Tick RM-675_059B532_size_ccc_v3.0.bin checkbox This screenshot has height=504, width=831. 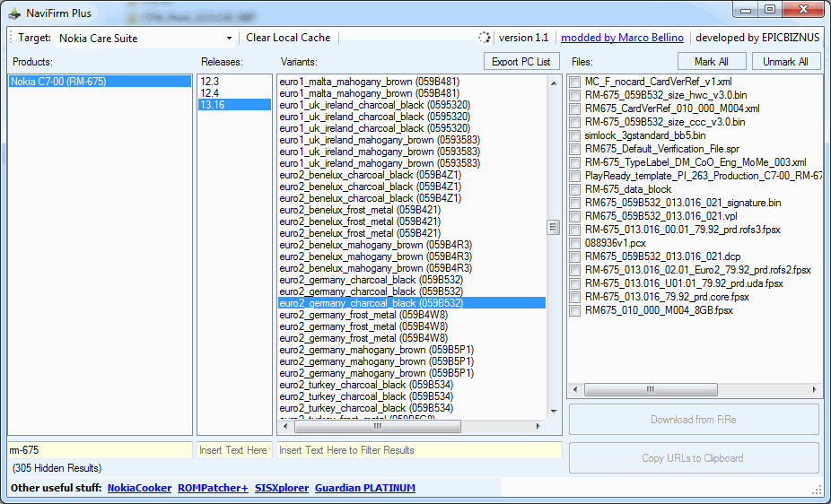[574, 122]
